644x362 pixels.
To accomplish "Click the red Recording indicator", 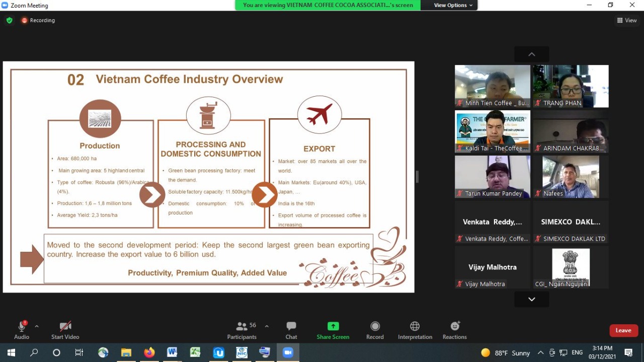I will pos(38,20).
